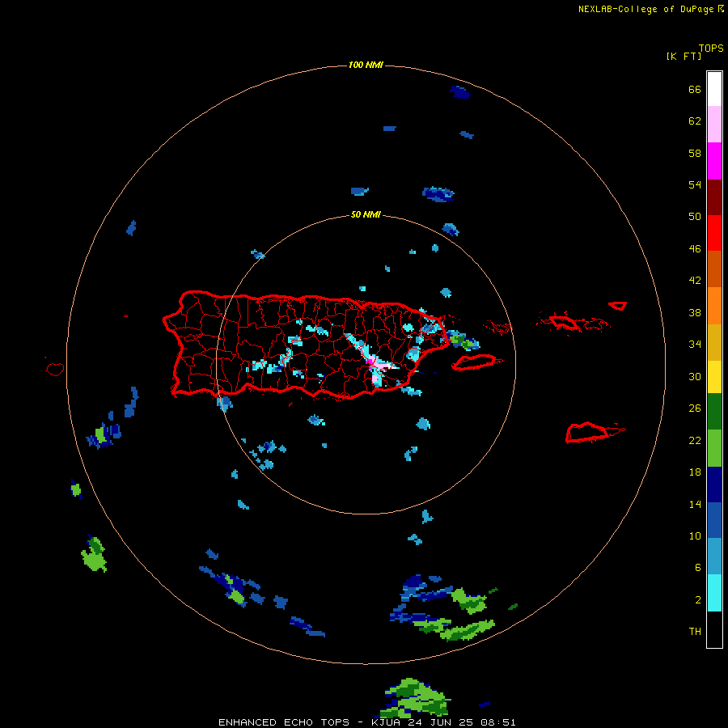The width and height of the screenshot is (728, 728).
Task: Pick the gold mustard legend swatch
Action: (714, 342)
